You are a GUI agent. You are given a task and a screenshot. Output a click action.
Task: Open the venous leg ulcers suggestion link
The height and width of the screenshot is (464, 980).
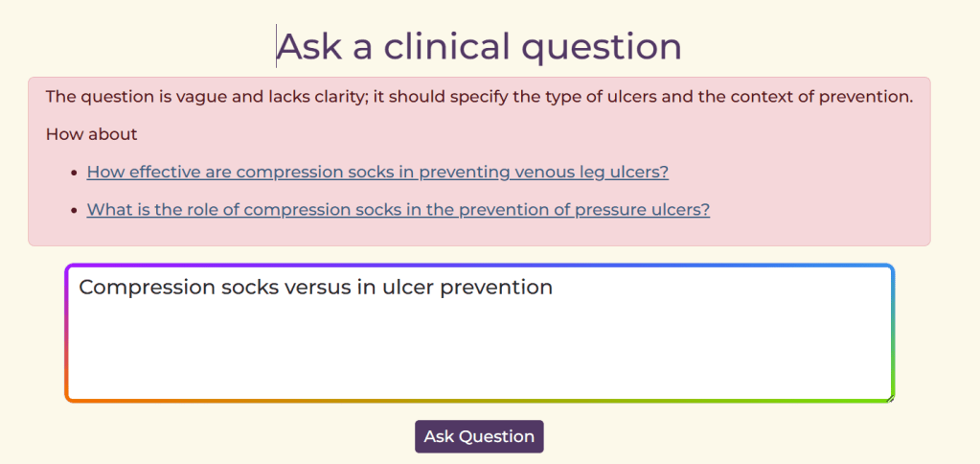377,173
